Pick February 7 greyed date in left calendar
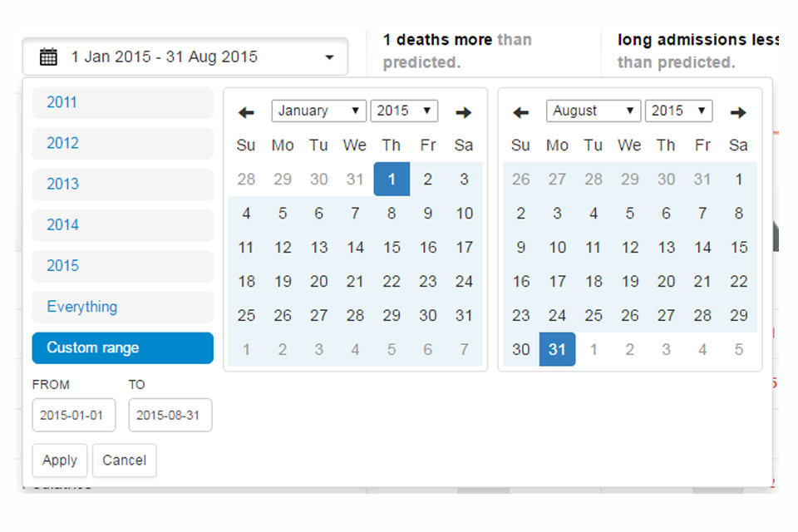 tap(464, 350)
